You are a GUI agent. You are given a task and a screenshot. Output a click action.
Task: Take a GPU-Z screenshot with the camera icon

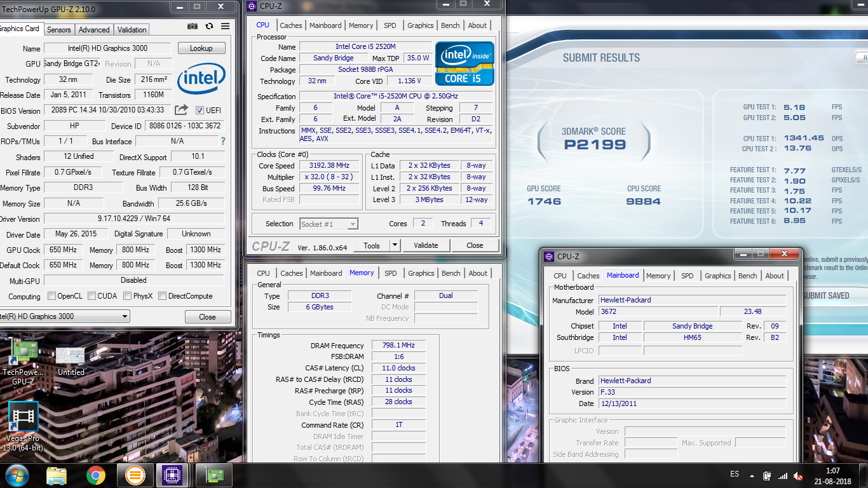pos(193,27)
